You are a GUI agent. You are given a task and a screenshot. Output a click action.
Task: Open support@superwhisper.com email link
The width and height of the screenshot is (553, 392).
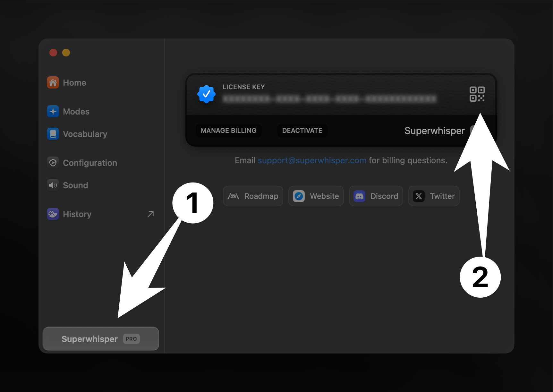(x=312, y=160)
